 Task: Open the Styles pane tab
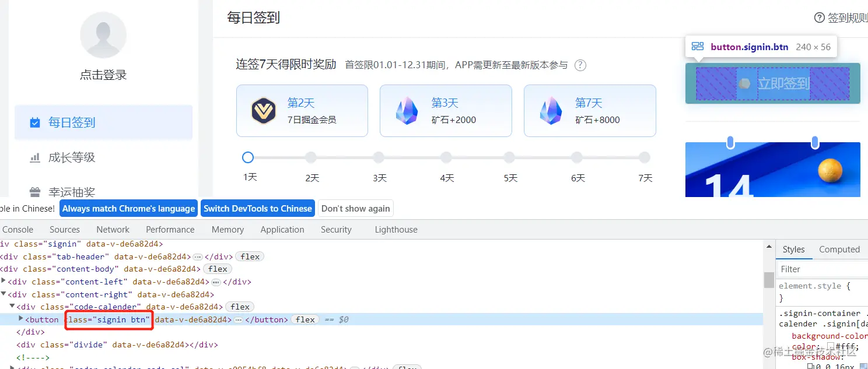[793, 249]
